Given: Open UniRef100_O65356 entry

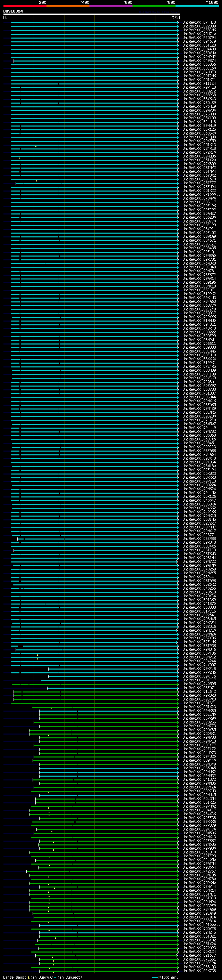Looking at the screenshot, I should pyautogui.click(x=199, y=64).
